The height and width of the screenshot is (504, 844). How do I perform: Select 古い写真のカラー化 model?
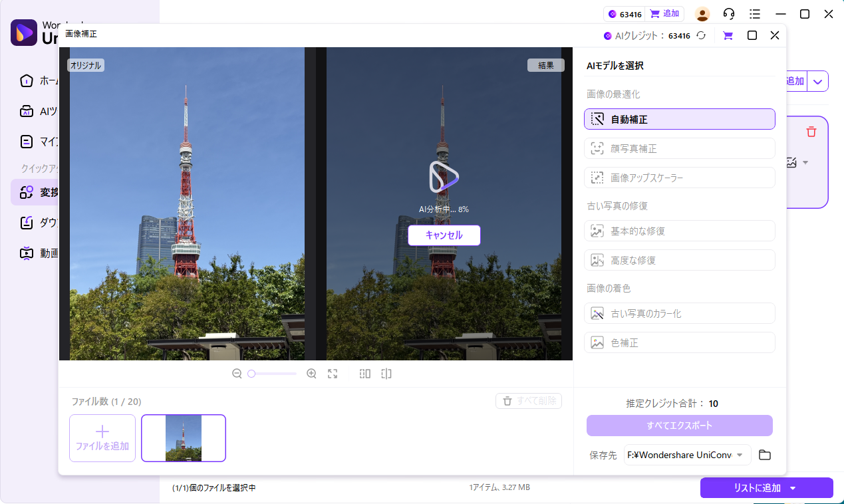pyautogui.click(x=679, y=313)
